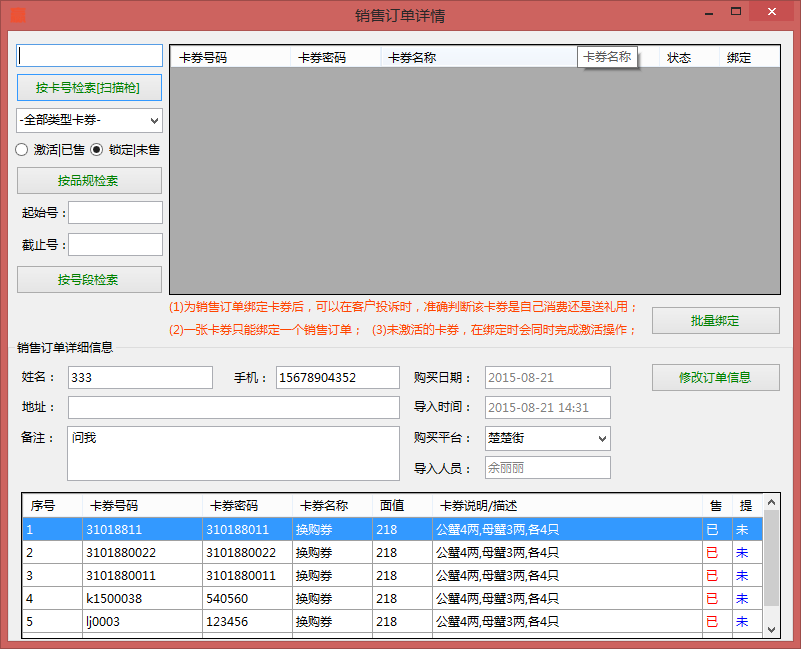Click upper table 卡券密码 column header

(336, 57)
